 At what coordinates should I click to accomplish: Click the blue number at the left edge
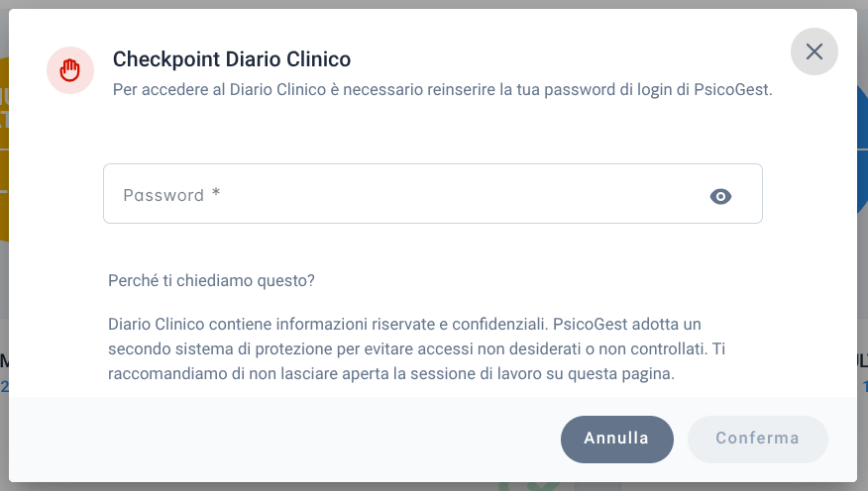tap(4, 386)
